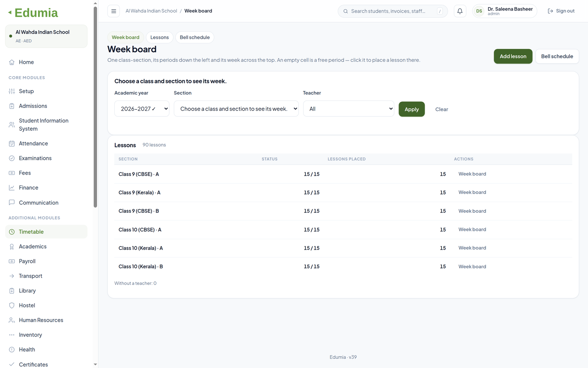Click the Bell schedule button at top right

557,56
